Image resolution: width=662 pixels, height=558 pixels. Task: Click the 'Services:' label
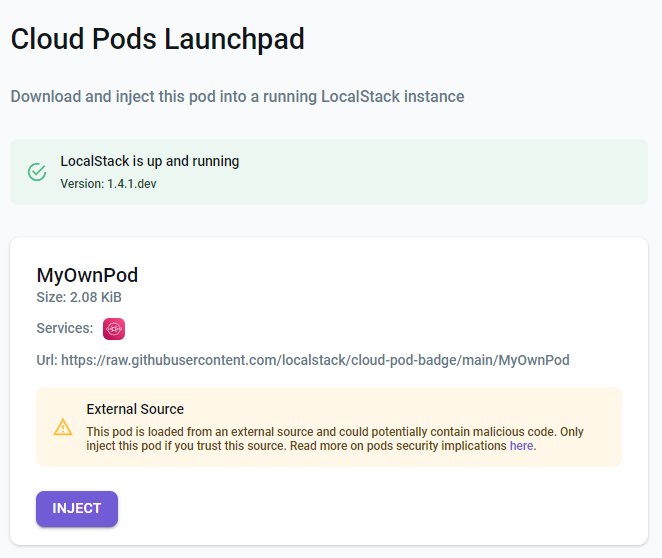pyautogui.click(x=65, y=328)
